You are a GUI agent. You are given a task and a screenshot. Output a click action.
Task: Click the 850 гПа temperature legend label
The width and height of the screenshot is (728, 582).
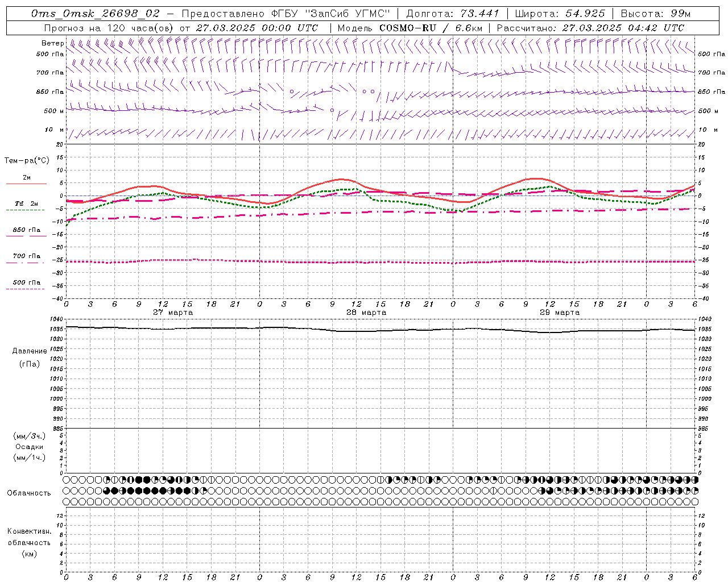[x=27, y=230]
